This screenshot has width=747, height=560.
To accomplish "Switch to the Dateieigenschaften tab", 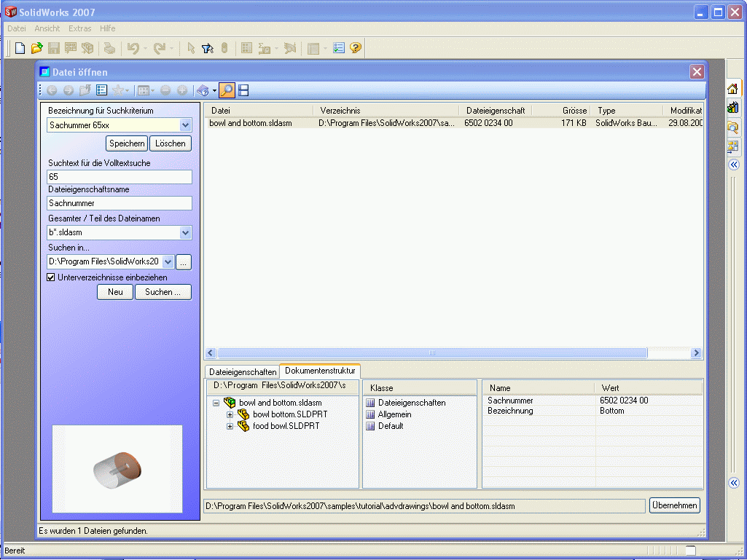I will [x=243, y=372].
